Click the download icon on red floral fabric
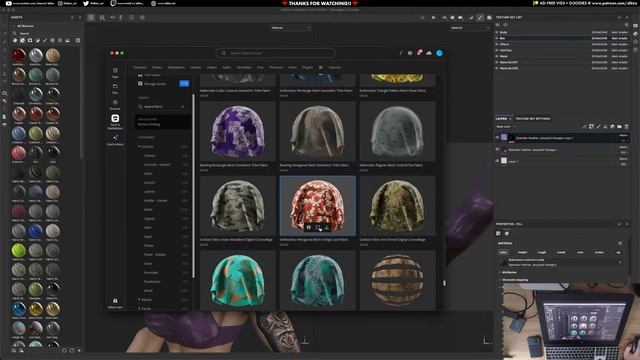 [x=327, y=227]
